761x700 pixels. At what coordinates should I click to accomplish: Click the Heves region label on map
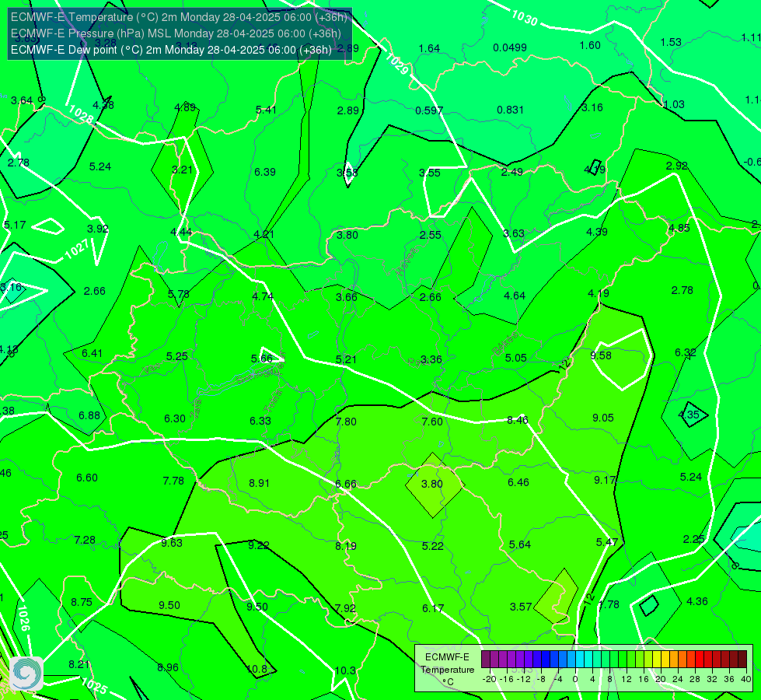pyautogui.click(x=407, y=261)
